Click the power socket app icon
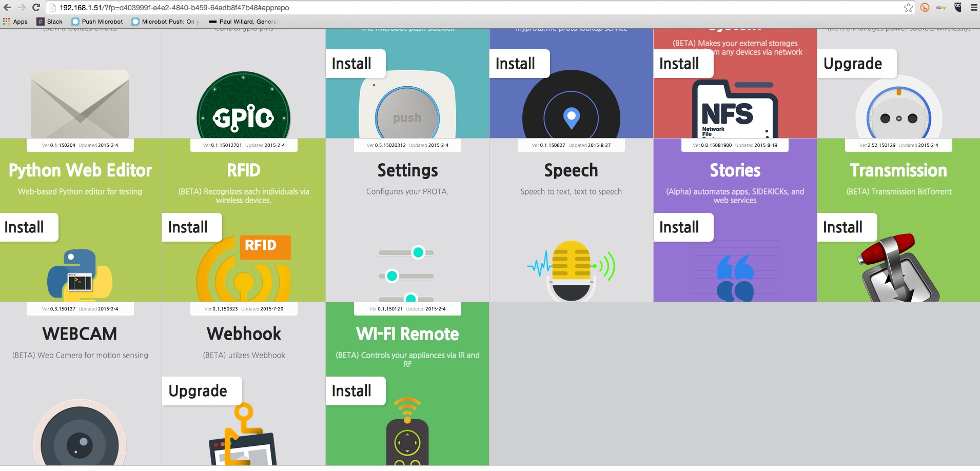This screenshot has width=980, height=471. (898, 108)
